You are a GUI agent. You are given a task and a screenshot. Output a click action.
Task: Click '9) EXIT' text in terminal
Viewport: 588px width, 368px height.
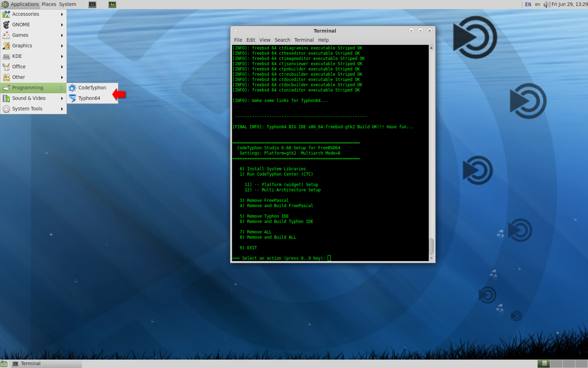pyautogui.click(x=248, y=248)
